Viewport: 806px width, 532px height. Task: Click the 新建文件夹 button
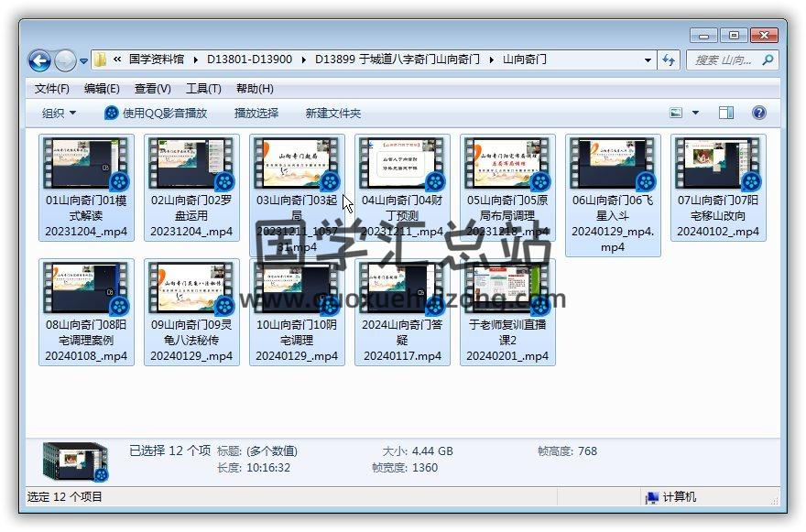(332, 113)
